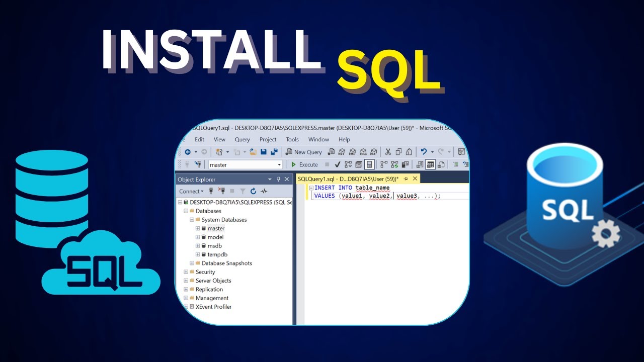Expand the model database node
The height and width of the screenshot is (362, 644).
pos(198,237)
